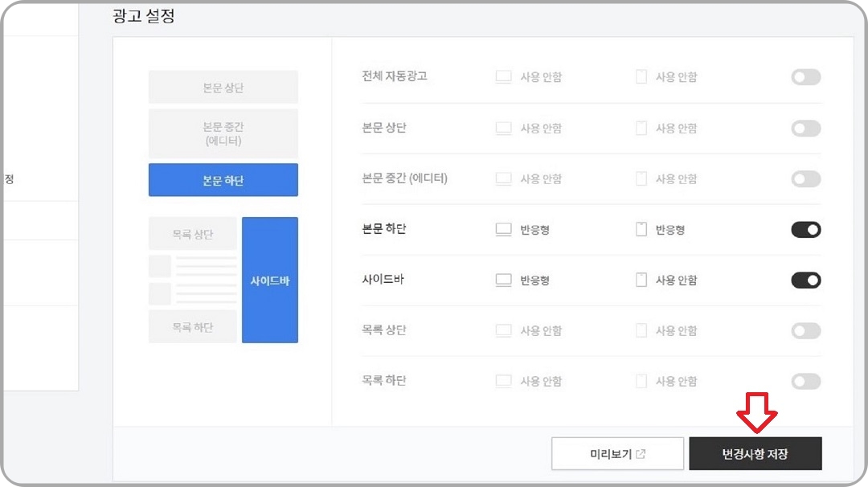Click the 미리보기 preview button
This screenshot has height=487, width=868.
(616, 452)
